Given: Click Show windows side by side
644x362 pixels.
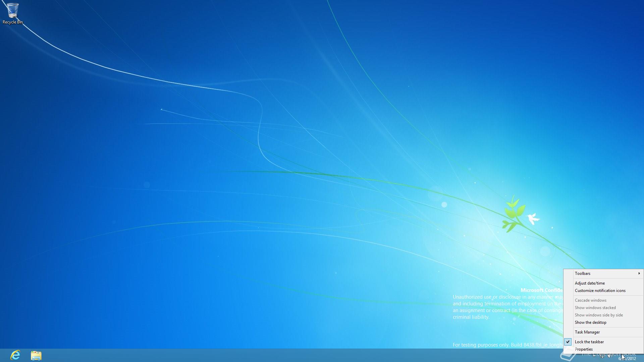Looking at the screenshot, I should click(x=599, y=315).
